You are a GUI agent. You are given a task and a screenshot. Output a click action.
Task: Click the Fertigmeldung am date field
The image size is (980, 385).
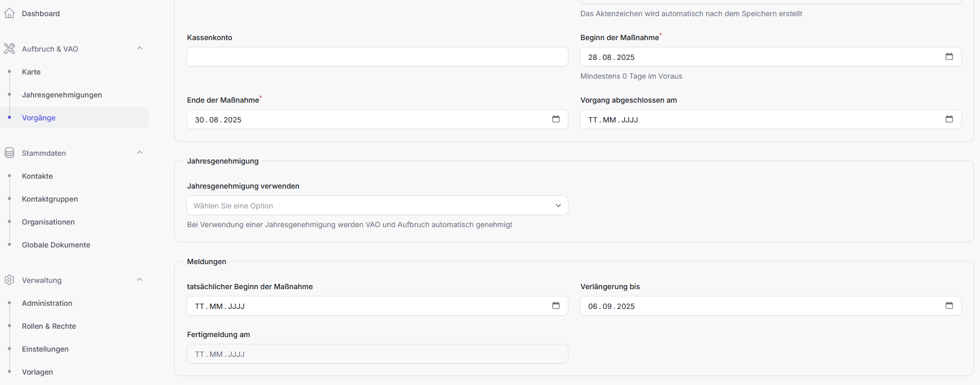tap(377, 354)
